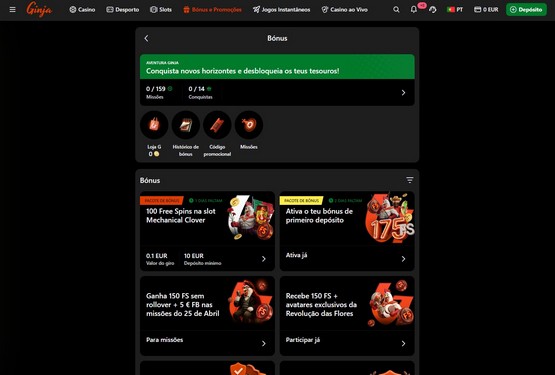Viewport: 555px width, 375px height.
Task: Click the 10 EUR Depósito mínimo value
Action: point(202,259)
